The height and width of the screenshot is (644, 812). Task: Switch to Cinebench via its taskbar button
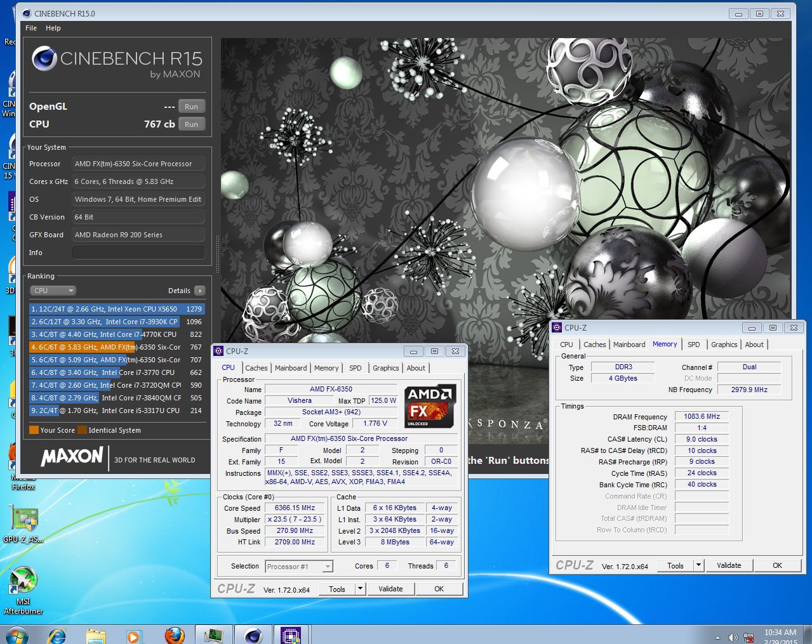pos(253,635)
